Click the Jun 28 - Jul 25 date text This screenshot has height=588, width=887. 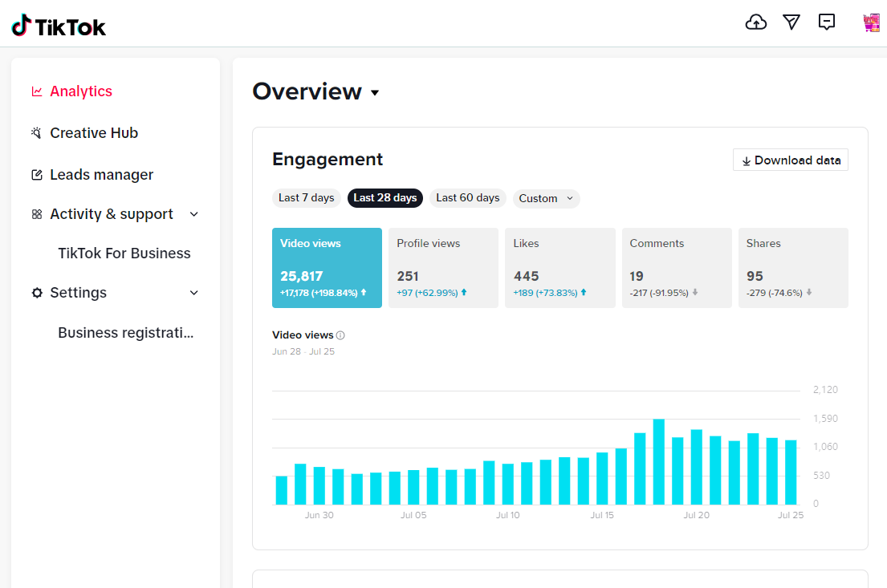pyautogui.click(x=303, y=351)
